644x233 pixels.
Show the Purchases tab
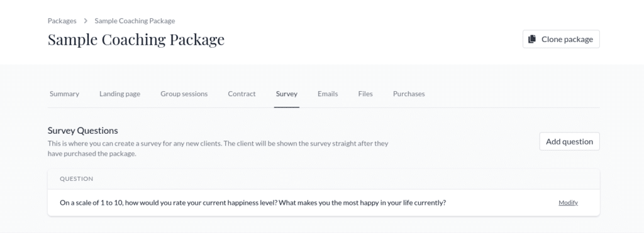(409, 94)
